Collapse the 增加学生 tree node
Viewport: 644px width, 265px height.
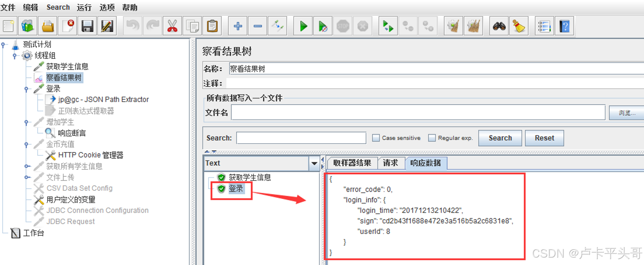point(26,122)
